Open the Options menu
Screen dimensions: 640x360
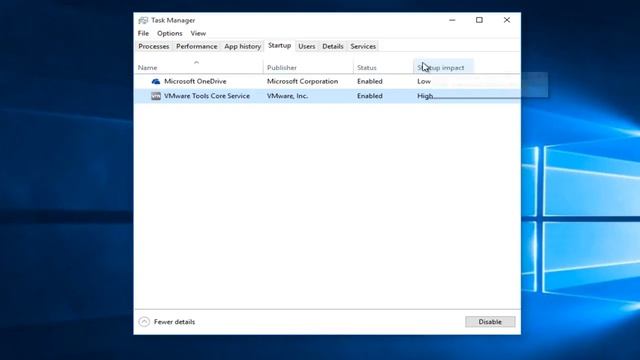[169, 33]
